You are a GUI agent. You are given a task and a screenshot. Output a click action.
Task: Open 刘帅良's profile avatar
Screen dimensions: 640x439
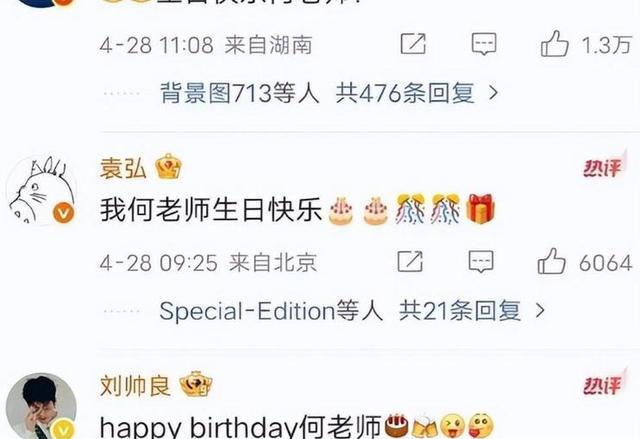tap(42, 406)
